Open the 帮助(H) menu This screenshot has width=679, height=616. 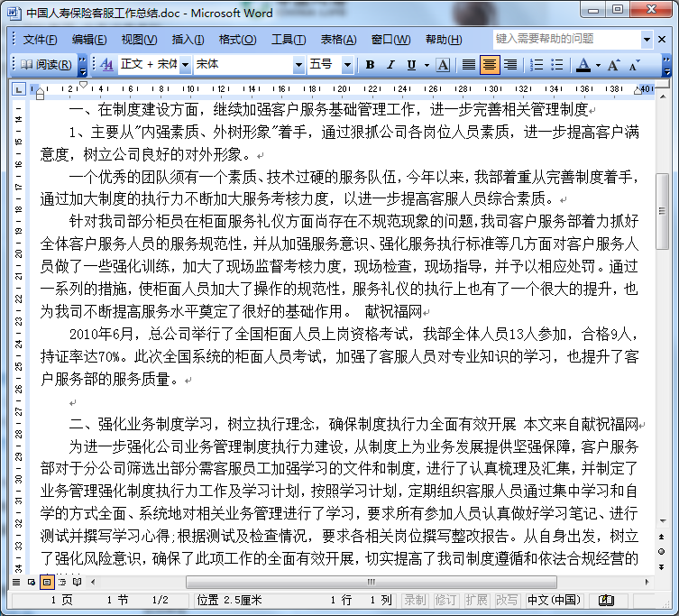tap(444, 40)
